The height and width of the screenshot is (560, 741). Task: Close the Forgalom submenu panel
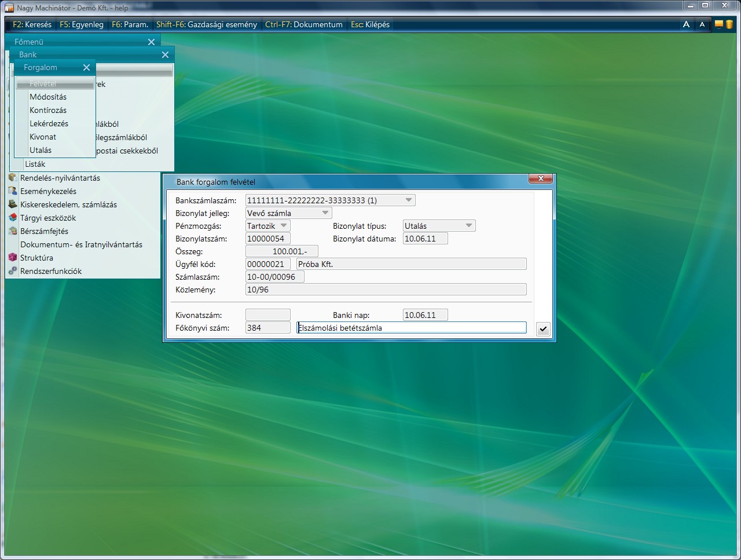[86, 68]
